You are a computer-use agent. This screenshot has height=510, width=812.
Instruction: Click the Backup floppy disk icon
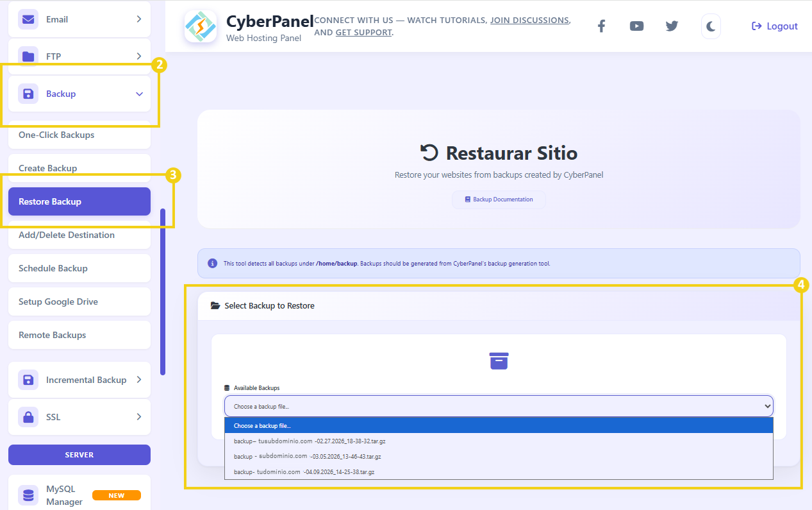coord(28,94)
